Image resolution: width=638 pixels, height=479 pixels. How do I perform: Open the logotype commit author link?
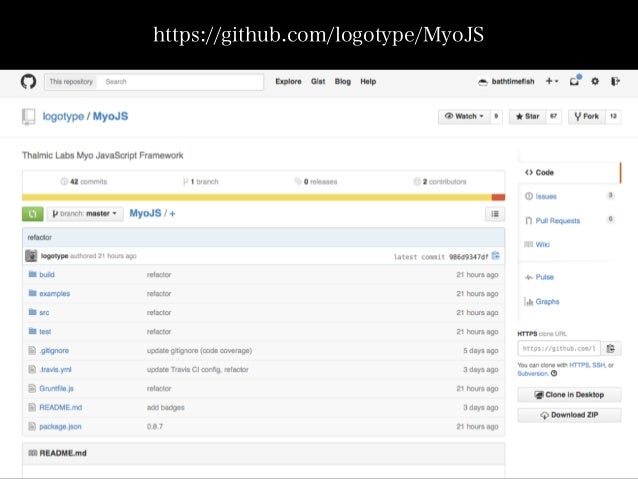point(55,256)
